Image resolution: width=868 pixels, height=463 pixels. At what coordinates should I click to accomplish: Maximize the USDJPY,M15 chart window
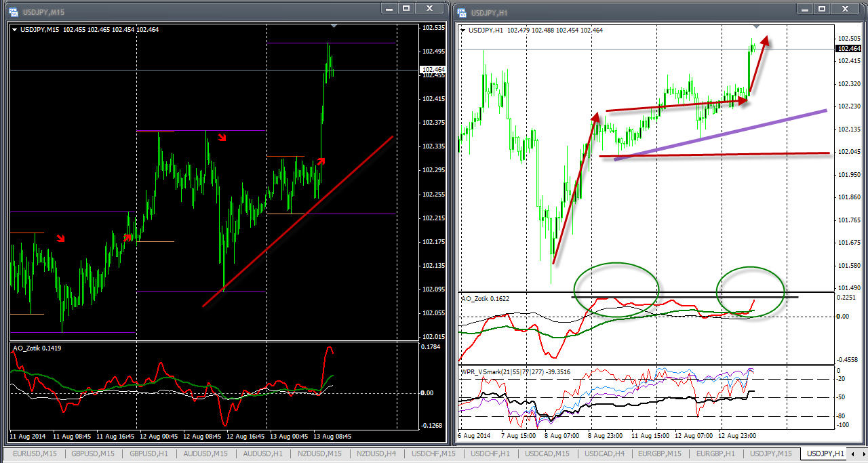pyautogui.click(x=406, y=8)
